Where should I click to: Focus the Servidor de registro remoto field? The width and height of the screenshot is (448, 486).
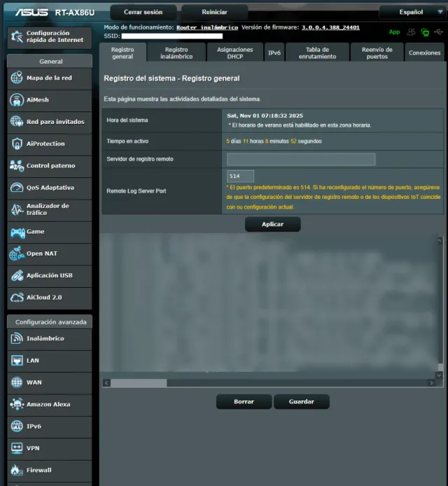[x=301, y=159]
